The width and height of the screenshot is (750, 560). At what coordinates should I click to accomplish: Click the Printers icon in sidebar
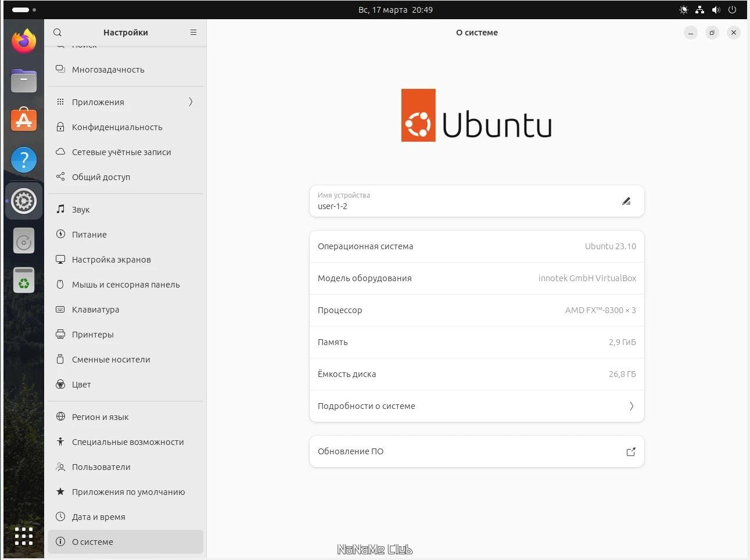tap(60, 334)
